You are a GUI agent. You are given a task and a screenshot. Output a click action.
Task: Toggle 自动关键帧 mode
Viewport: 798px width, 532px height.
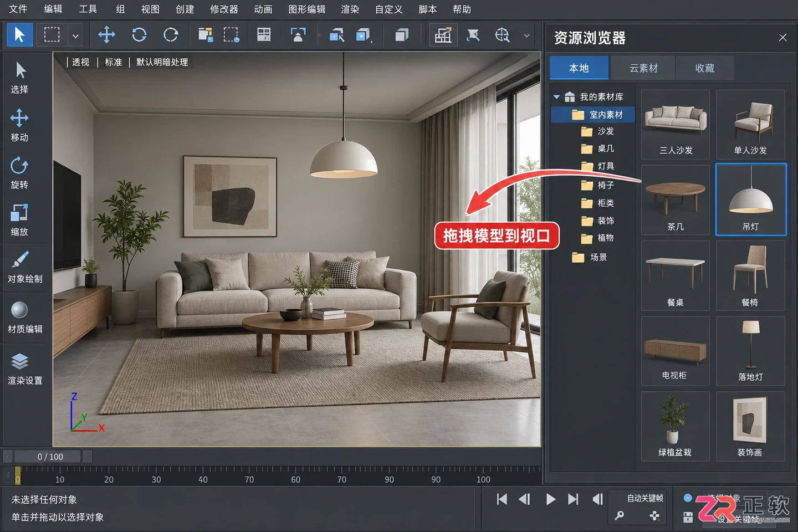pyautogui.click(x=645, y=498)
